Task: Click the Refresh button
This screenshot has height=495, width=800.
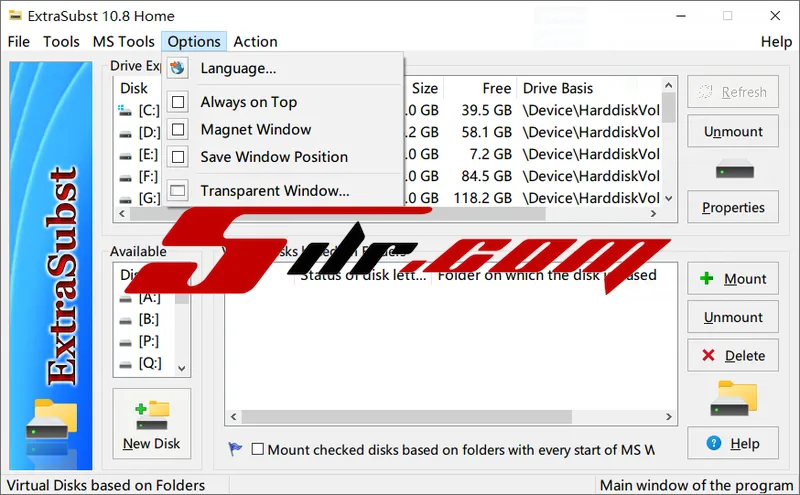Action: (x=733, y=92)
